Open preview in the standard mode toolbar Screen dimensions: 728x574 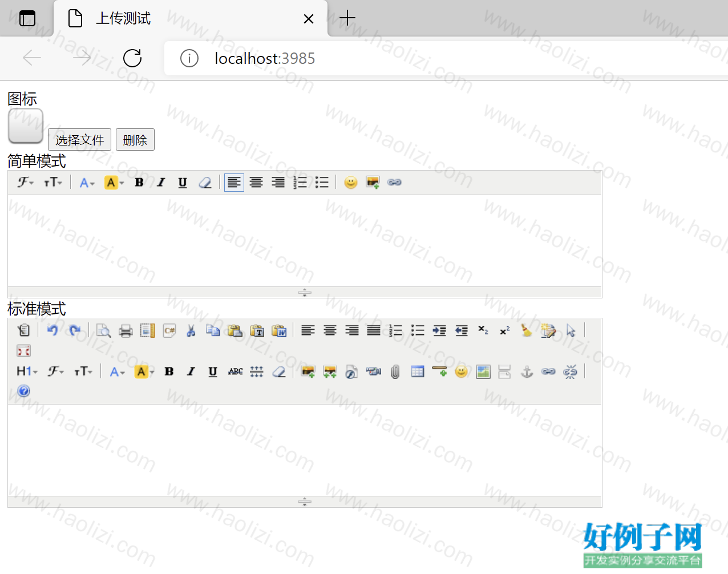coord(104,330)
